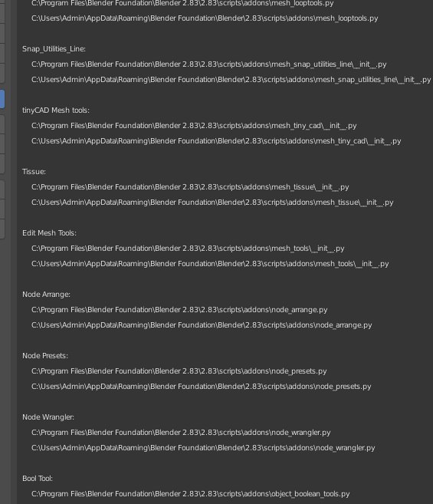Click the AppData node_presets.py path
The image size is (433, 504).
(201, 387)
